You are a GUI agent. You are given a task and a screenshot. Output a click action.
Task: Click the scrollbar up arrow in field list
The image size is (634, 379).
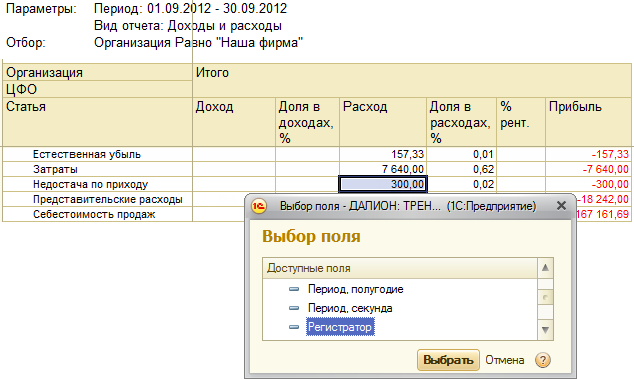click(x=545, y=268)
